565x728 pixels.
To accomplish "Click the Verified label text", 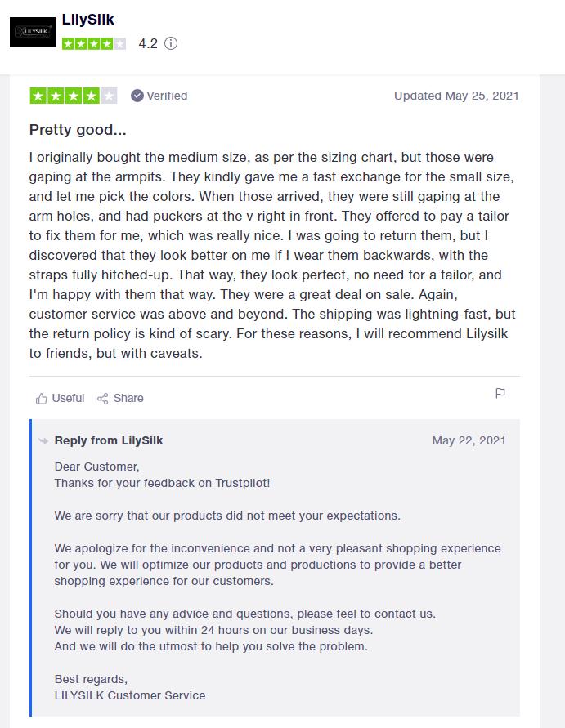I will 167,96.
